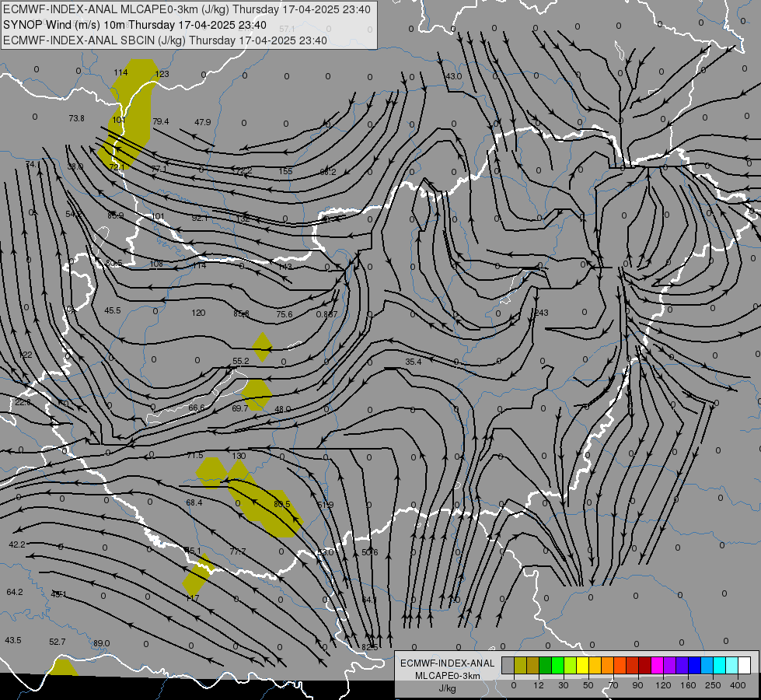Click the map value 155
The height and width of the screenshot is (700, 761).
click(285, 171)
